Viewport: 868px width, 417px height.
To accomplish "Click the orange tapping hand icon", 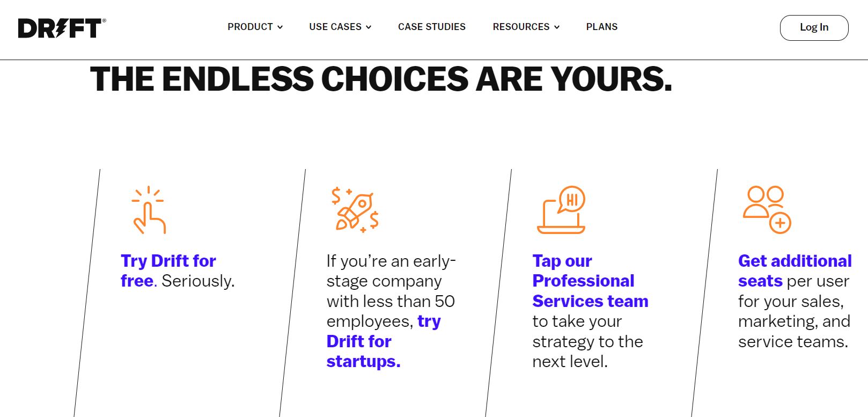I will [x=149, y=210].
